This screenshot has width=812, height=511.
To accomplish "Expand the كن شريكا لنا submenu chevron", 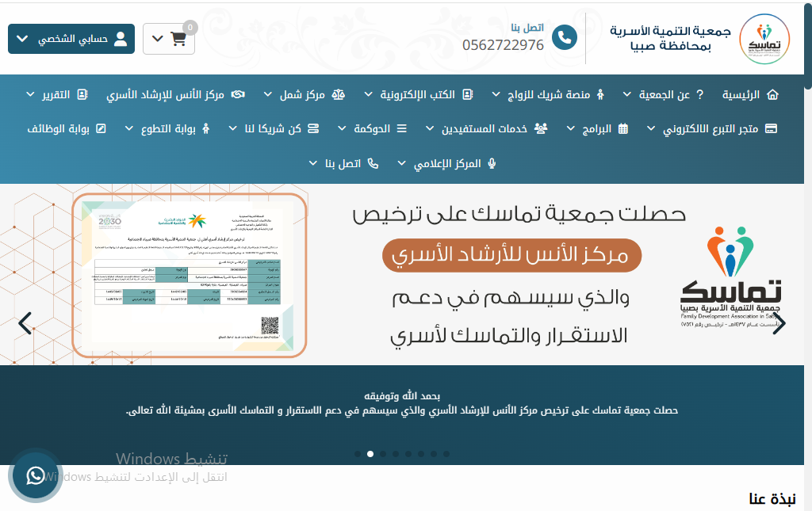I will pos(233,129).
